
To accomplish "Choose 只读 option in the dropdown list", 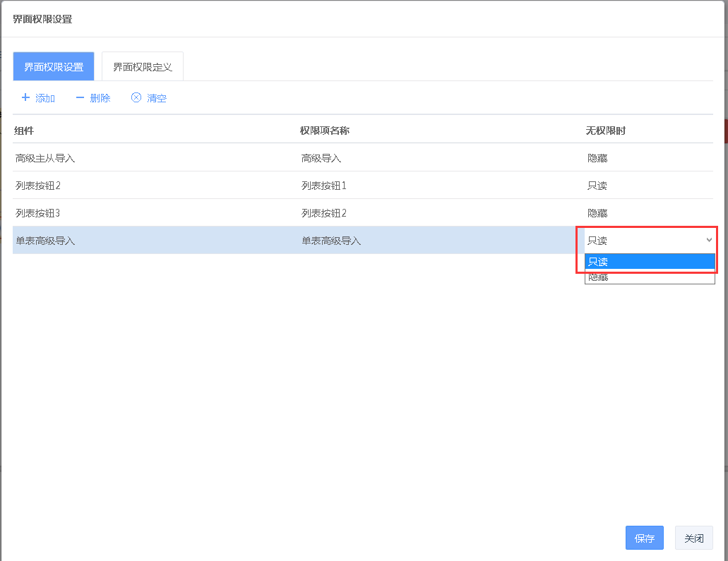I will pyautogui.click(x=649, y=262).
